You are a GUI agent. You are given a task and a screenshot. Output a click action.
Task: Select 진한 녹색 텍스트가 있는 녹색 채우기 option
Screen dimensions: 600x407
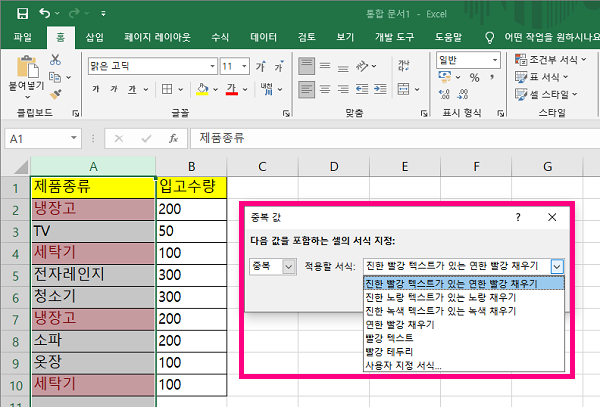(x=464, y=311)
